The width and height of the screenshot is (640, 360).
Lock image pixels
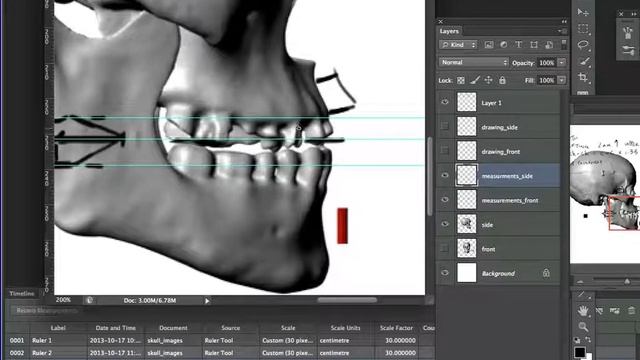tap(474, 80)
